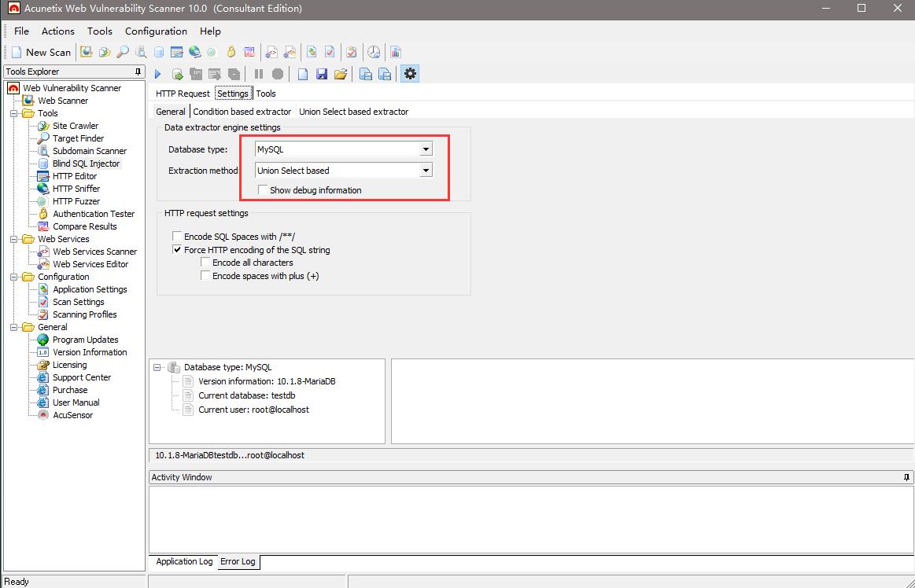Click the open folder icon in injector toolbar
This screenshot has height=588, width=915.
341,74
